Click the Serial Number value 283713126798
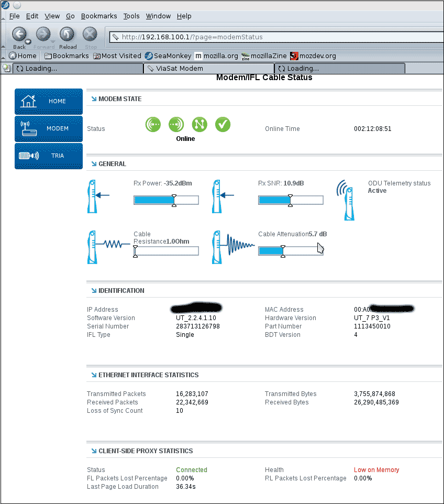444x504 pixels. pos(198,326)
